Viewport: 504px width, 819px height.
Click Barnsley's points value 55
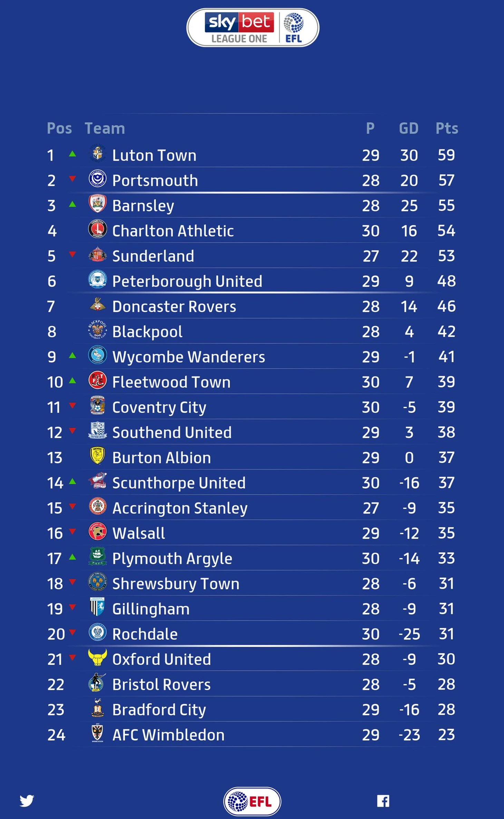tap(446, 205)
